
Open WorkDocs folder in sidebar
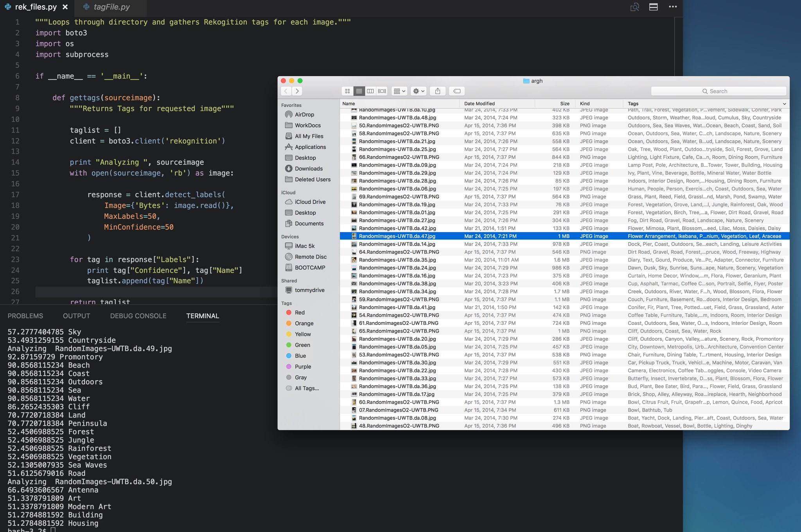(308, 125)
